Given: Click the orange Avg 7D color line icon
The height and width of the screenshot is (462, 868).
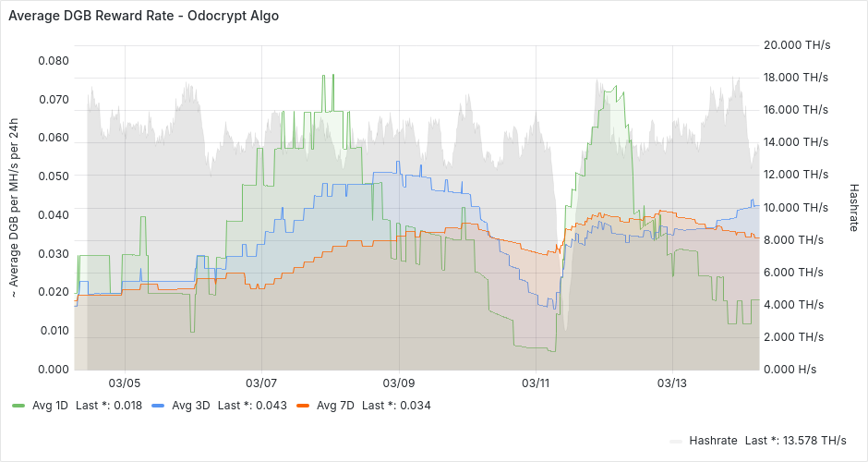Looking at the screenshot, I should click(301, 406).
